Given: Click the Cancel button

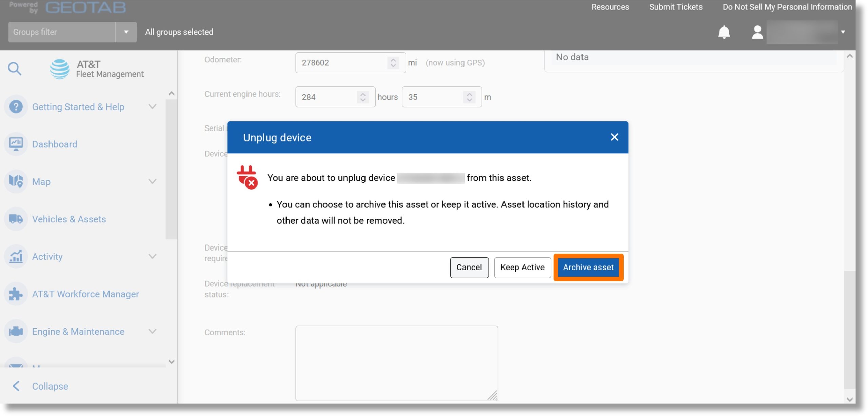Looking at the screenshot, I should coord(469,268).
